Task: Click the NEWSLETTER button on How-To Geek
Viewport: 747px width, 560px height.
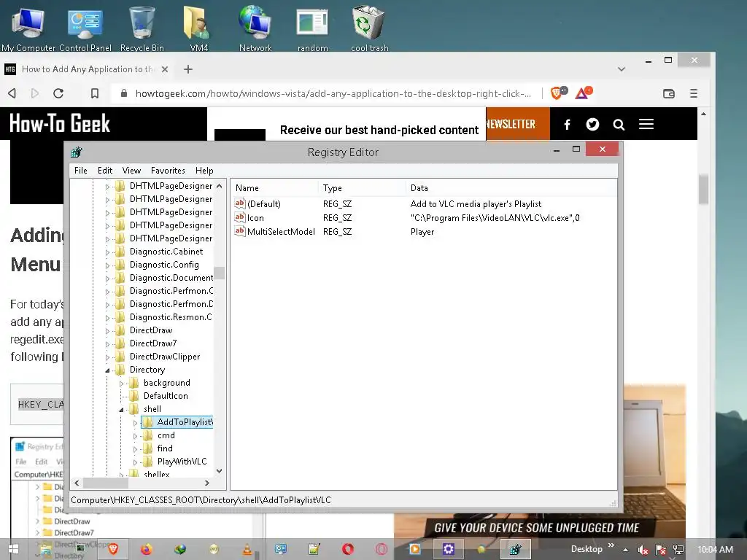Action: click(x=518, y=124)
